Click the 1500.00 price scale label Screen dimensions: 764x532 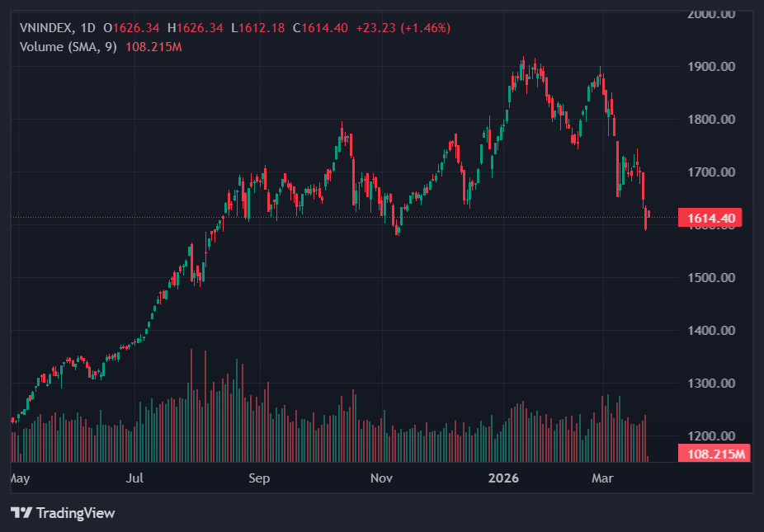point(710,278)
